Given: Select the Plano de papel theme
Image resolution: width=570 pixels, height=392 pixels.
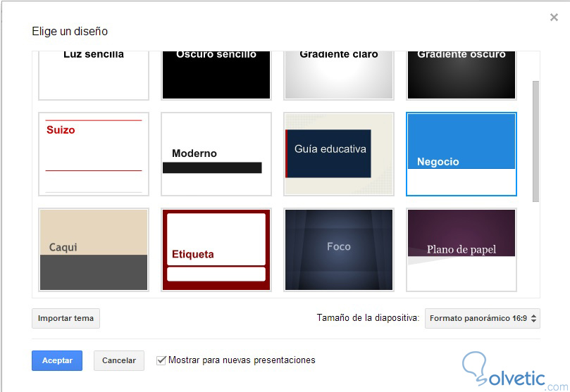Looking at the screenshot, I should tap(461, 250).
